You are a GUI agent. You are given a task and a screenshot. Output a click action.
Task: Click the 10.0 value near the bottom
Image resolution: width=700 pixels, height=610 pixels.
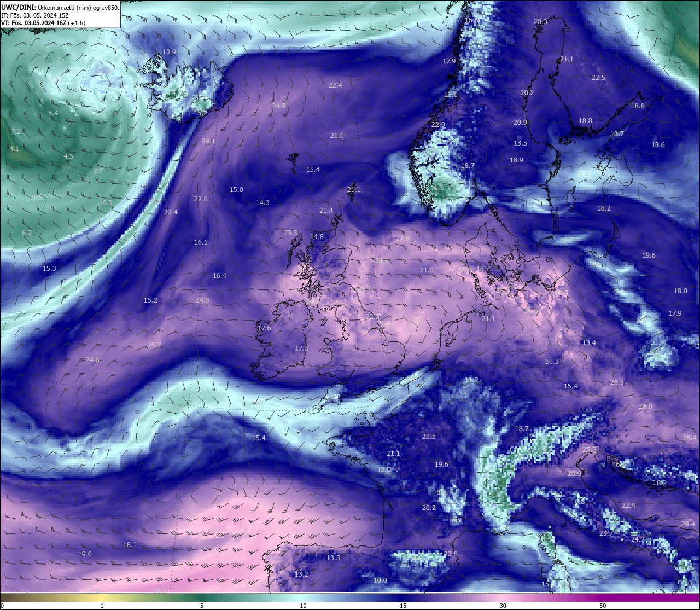coord(380,580)
